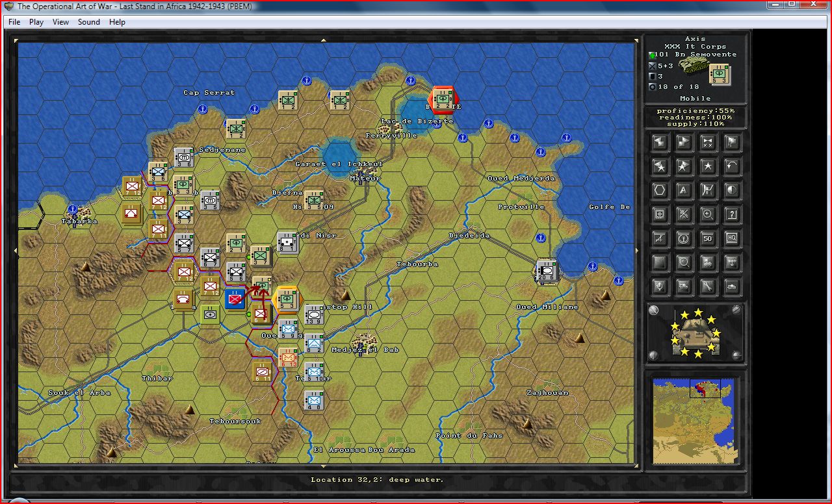Click the slashed A button
This screenshot has width=832, height=504.
click(x=660, y=238)
